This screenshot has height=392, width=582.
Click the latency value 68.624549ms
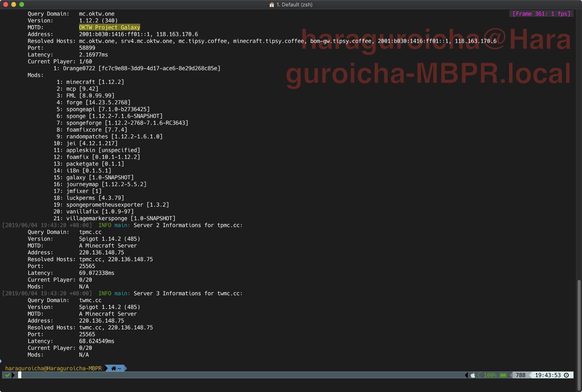tap(97, 341)
